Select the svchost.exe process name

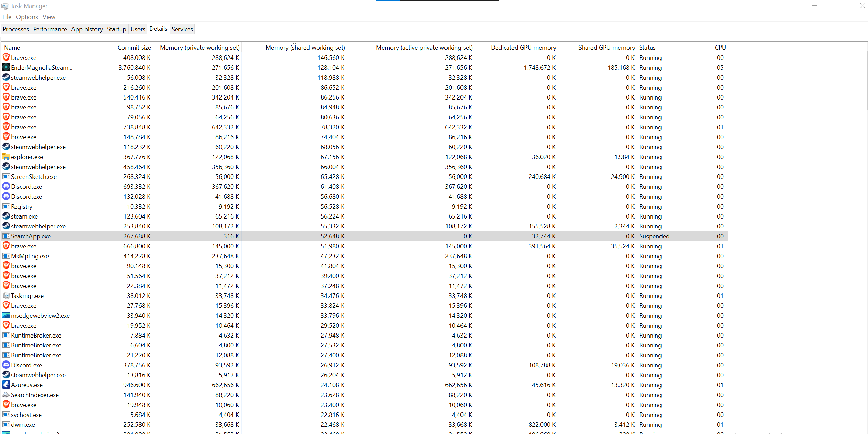26,415
